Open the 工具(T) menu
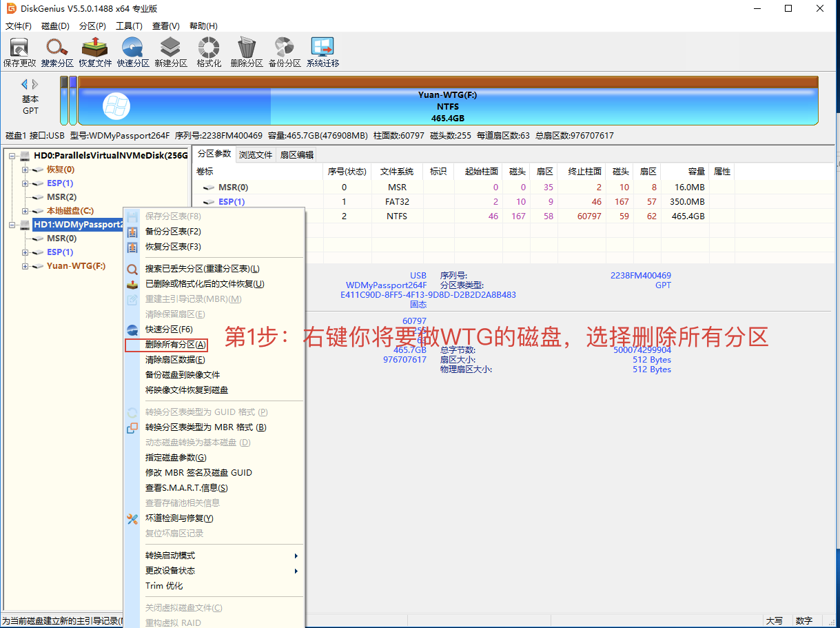Viewport: 840px width, 628px height. pos(129,26)
